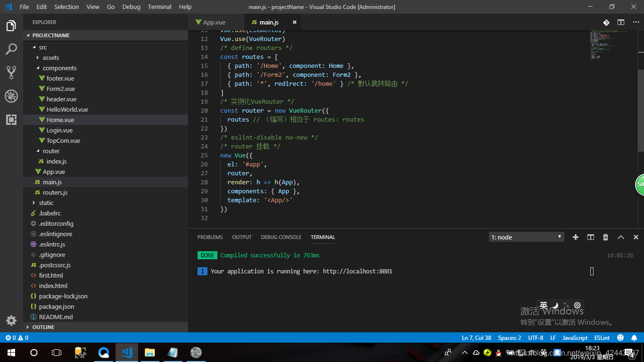Open the notifications bell in status bar
The image size is (644, 362).
(635, 337)
